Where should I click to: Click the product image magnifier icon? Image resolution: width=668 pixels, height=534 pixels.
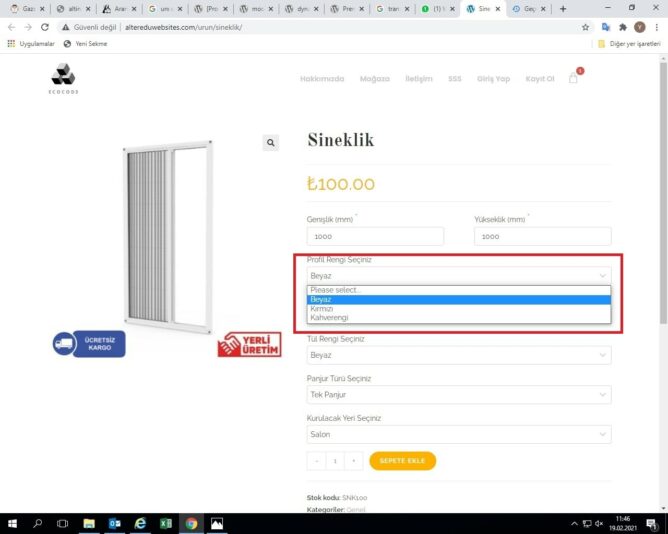point(271,143)
